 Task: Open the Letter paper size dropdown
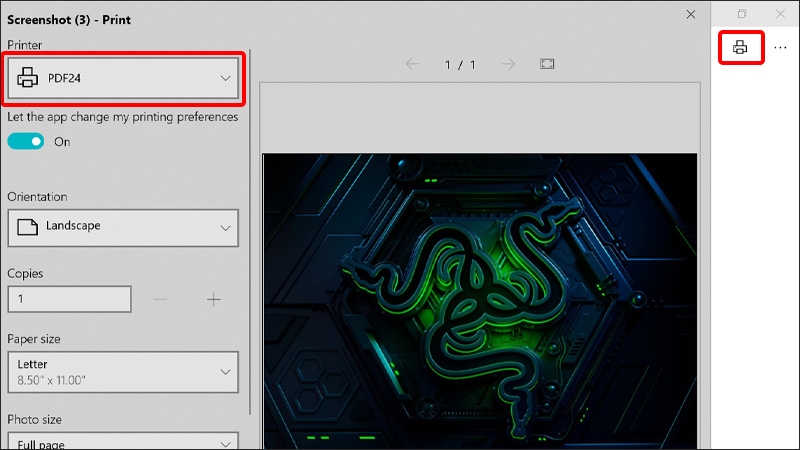pos(123,372)
